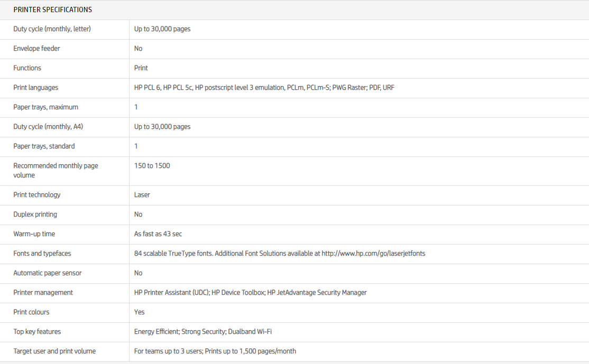Click the "Top key features" label
This screenshot has height=364, width=589.
[37, 332]
